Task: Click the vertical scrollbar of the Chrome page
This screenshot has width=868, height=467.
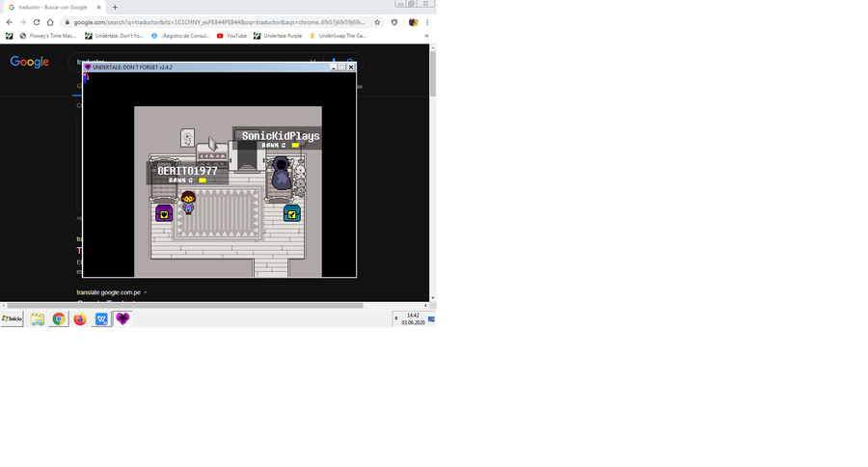Action: 432,75
